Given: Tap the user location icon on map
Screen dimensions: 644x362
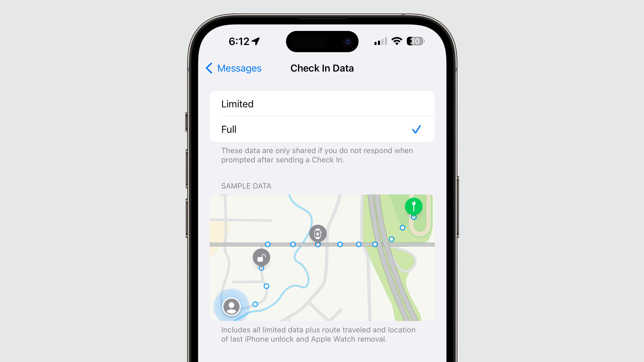Looking at the screenshot, I should click(x=231, y=306).
